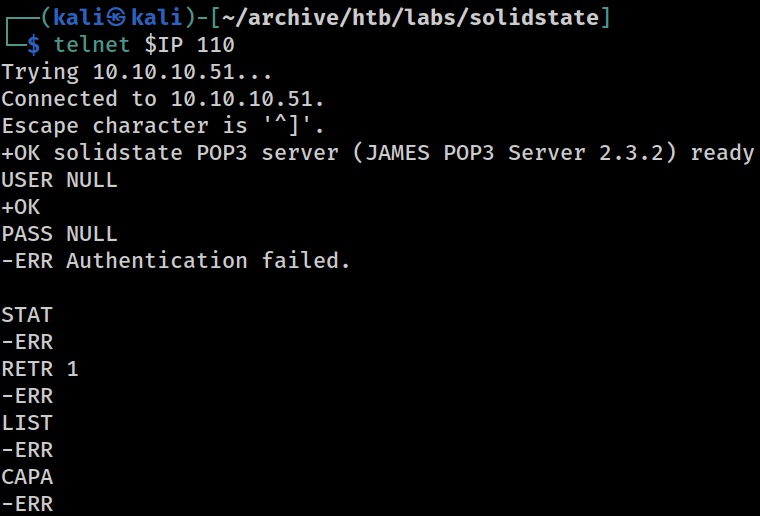
Task: Click the final -ERR line after CAPA
Action: (27, 504)
